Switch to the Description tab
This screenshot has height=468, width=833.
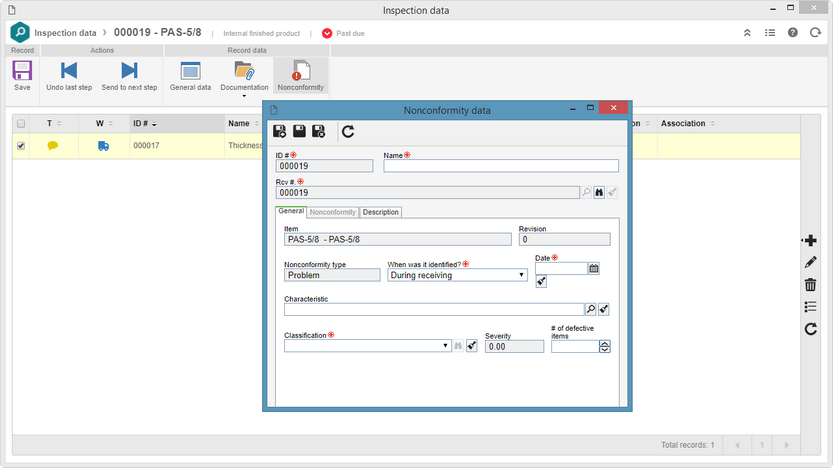[380, 212]
